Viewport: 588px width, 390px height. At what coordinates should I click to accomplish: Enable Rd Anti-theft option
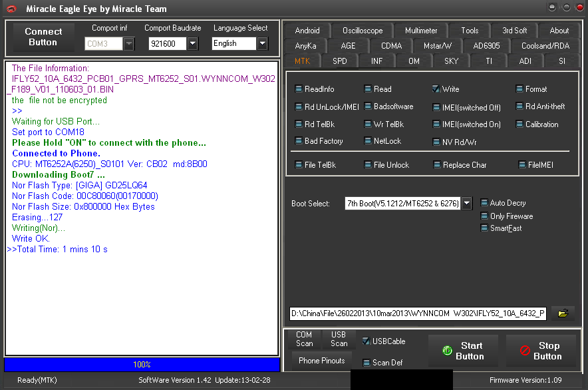(519, 106)
